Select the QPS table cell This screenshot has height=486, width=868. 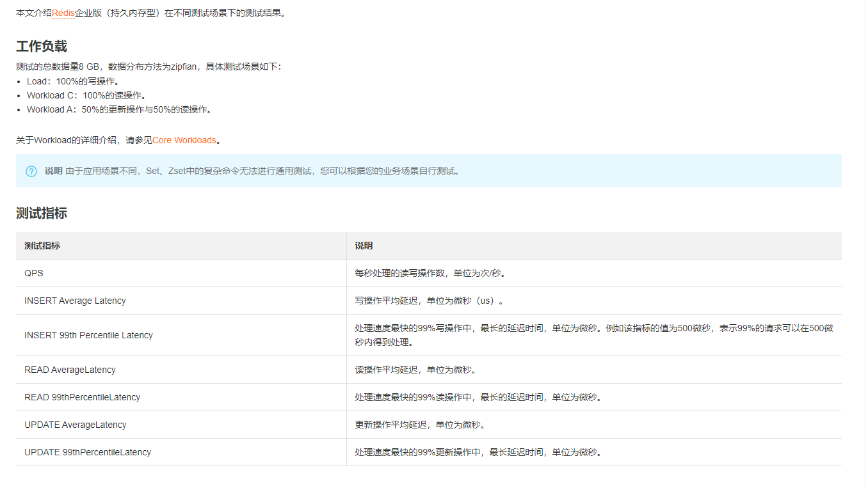(181, 273)
